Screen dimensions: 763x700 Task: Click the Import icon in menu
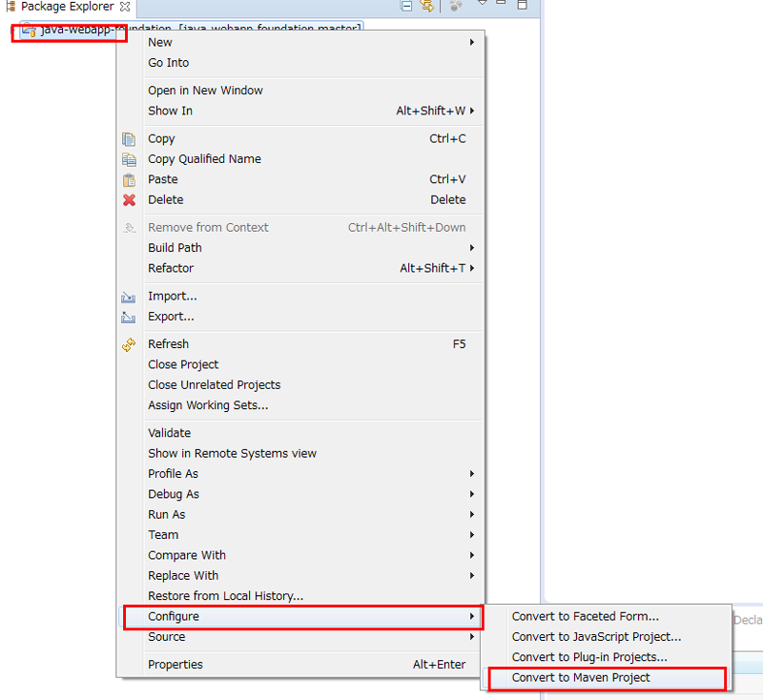click(x=129, y=297)
